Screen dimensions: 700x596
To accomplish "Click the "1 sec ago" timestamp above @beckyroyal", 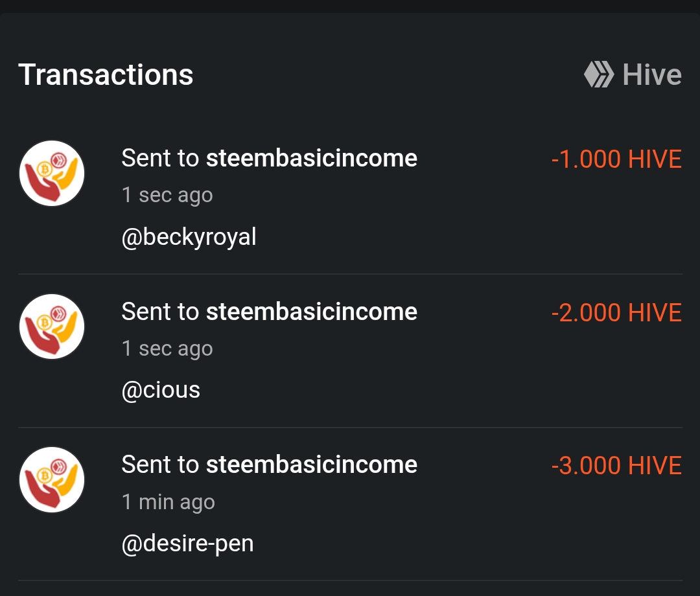I will (167, 195).
